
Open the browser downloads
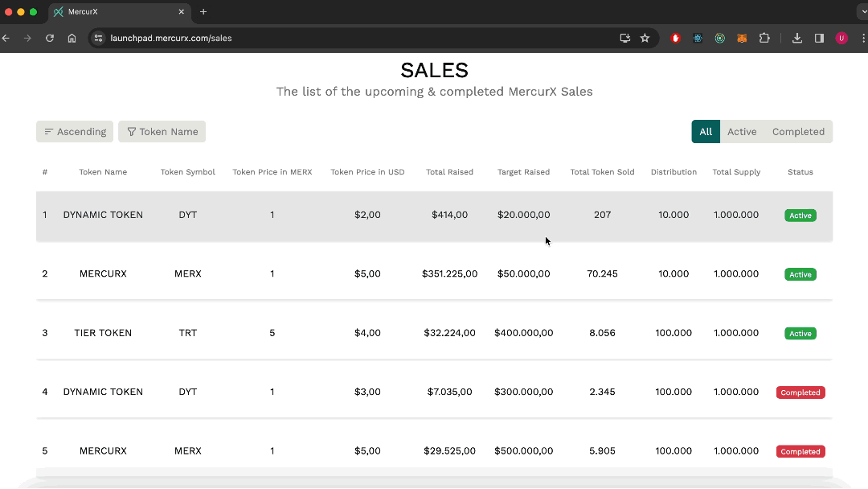(x=797, y=39)
